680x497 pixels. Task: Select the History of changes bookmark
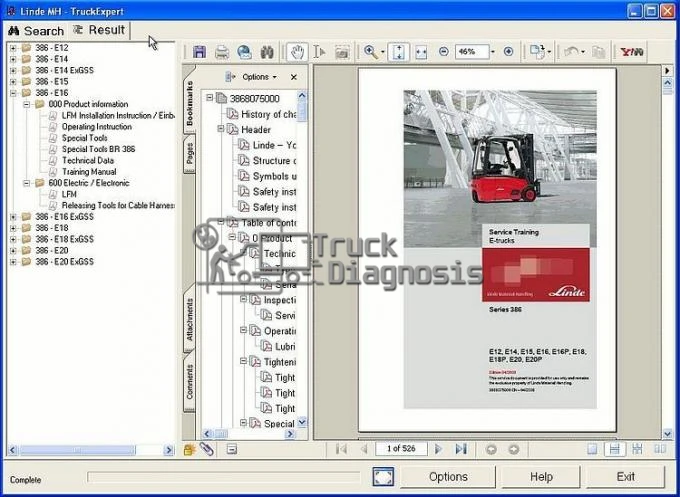tap(268, 114)
